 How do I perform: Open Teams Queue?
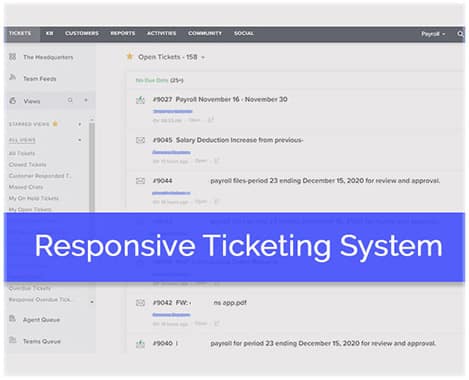tap(42, 341)
